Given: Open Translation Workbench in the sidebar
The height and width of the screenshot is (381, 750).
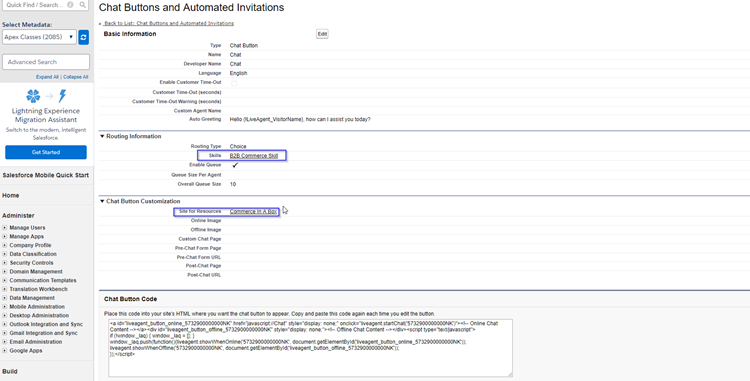Looking at the screenshot, I should coord(38,289).
